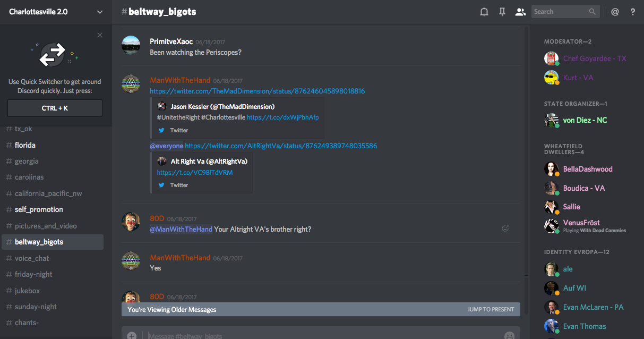Open help with question mark icon

pyautogui.click(x=633, y=12)
